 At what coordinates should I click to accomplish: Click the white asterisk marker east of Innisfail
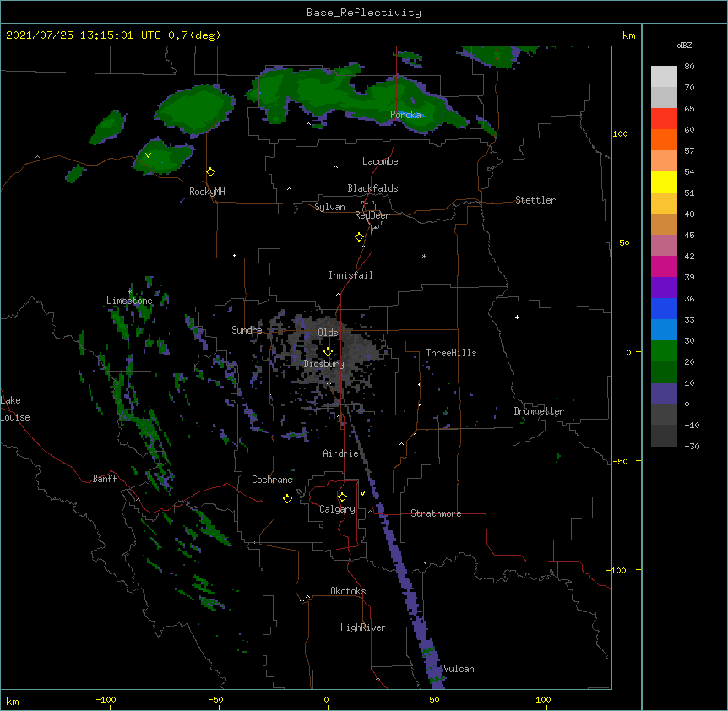[424, 257]
